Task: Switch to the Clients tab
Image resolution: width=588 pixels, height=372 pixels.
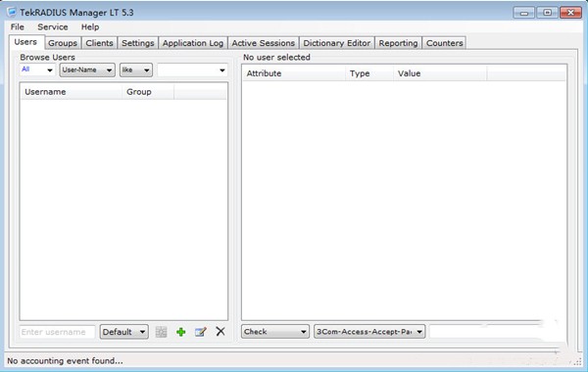Action: point(99,43)
